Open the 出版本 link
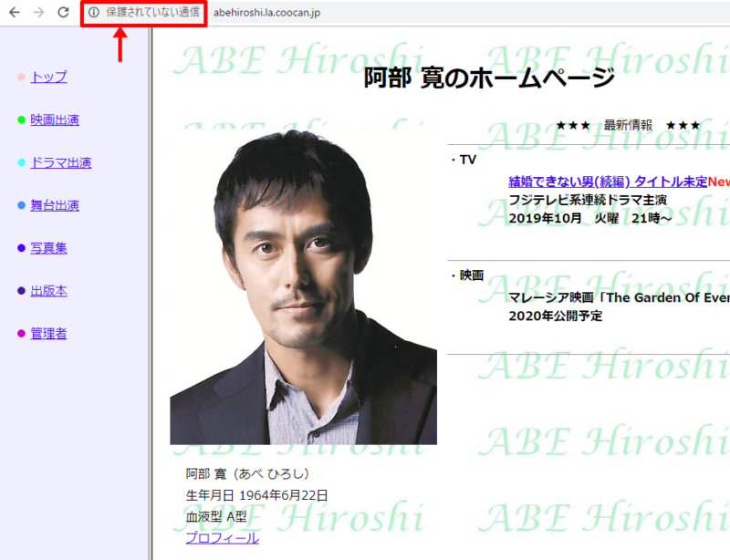The height and width of the screenshot is (560, 730). point(49,291)
